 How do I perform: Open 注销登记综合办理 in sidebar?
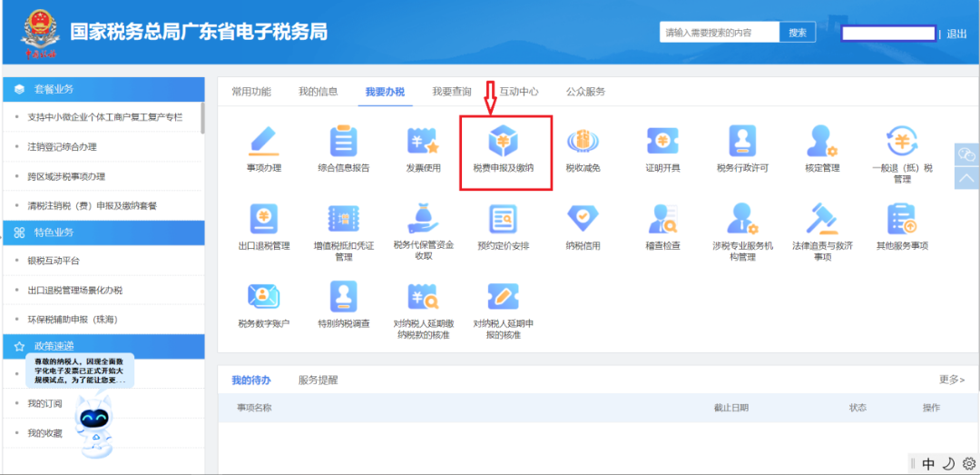[63, 146]
